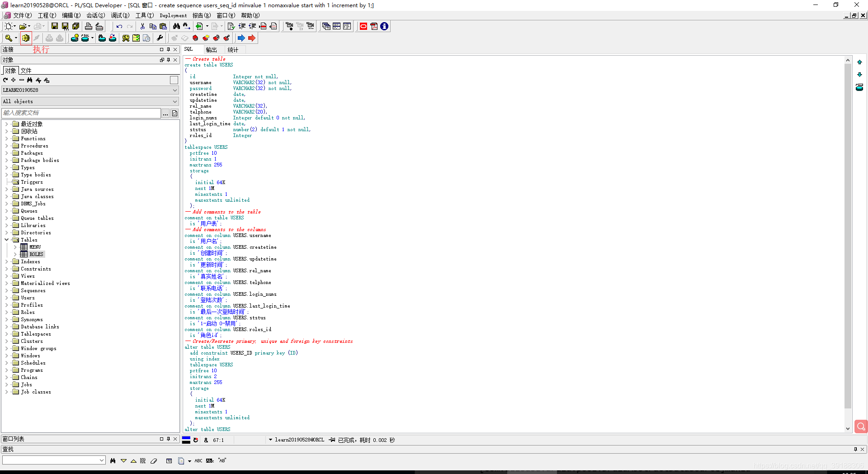Screen dimensions: 868x474
Task: Print the current SQL window
Action: click(89, 26)
